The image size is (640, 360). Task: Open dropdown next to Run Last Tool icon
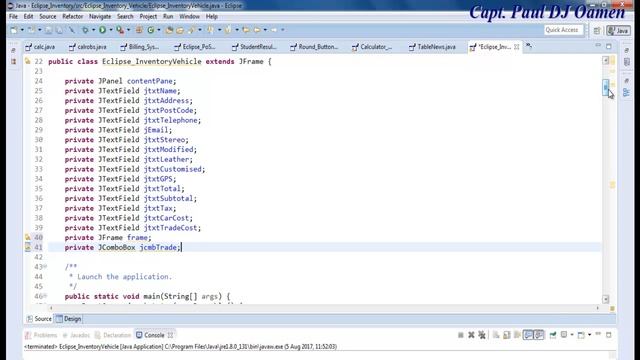click(128, 30)
